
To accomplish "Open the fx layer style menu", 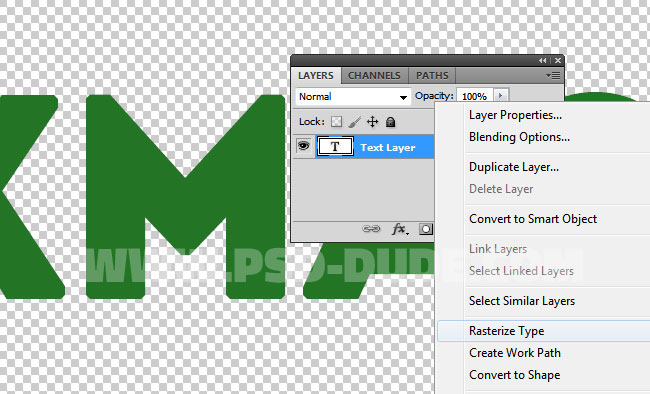I will 400,229.
